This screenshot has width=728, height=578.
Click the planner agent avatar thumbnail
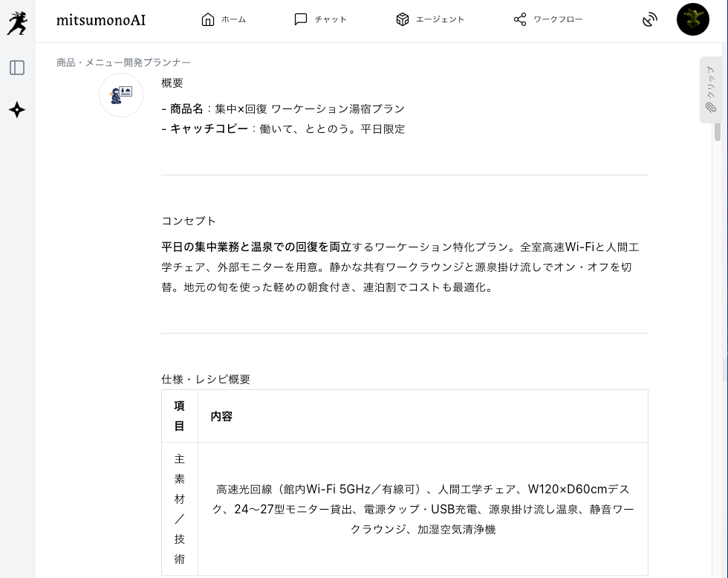pos(121,95)
